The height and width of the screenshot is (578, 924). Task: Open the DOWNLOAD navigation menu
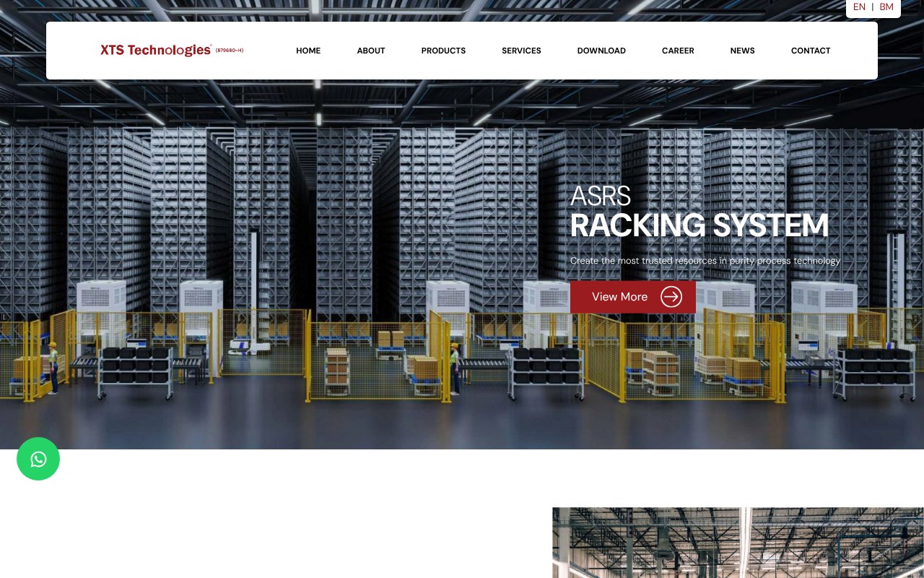(601, 51)
